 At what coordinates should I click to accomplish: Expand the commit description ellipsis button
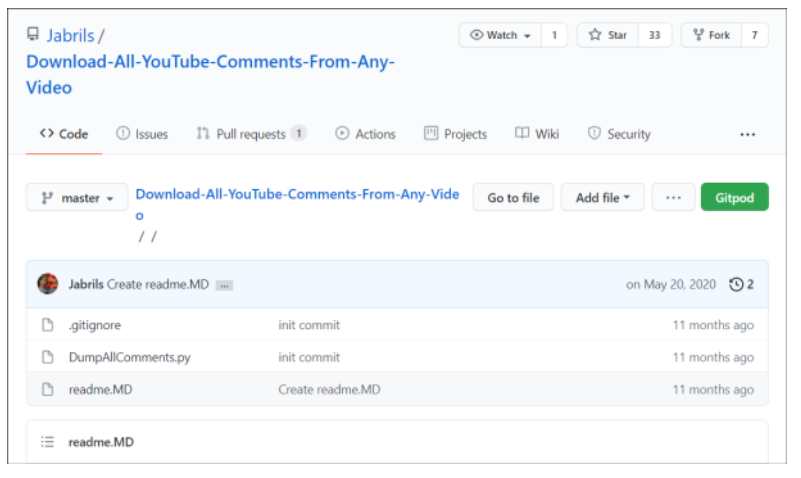[x=224, y=285]
